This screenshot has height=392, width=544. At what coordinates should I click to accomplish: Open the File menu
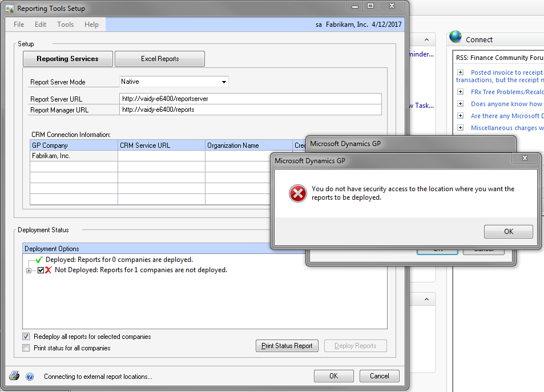(19, 25)
